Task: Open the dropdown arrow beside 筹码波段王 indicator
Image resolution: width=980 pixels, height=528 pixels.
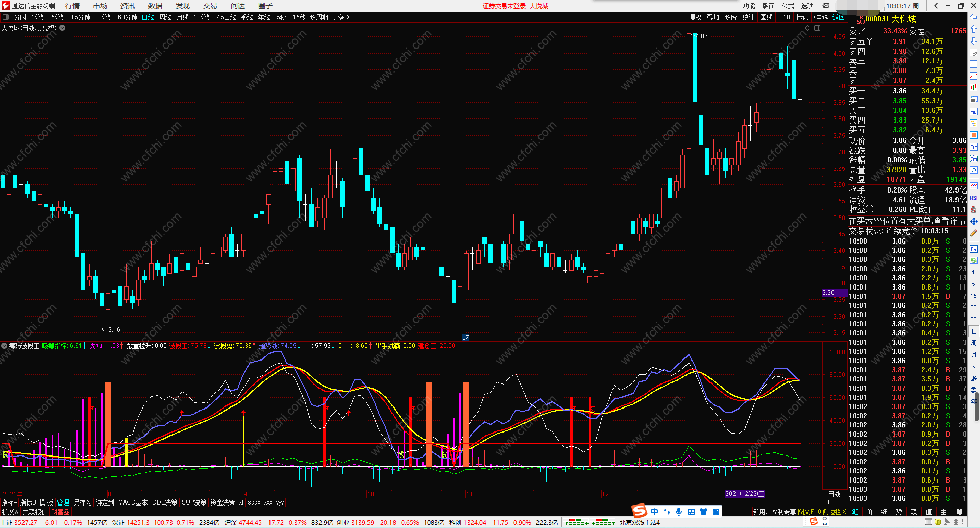Action: 5,346
